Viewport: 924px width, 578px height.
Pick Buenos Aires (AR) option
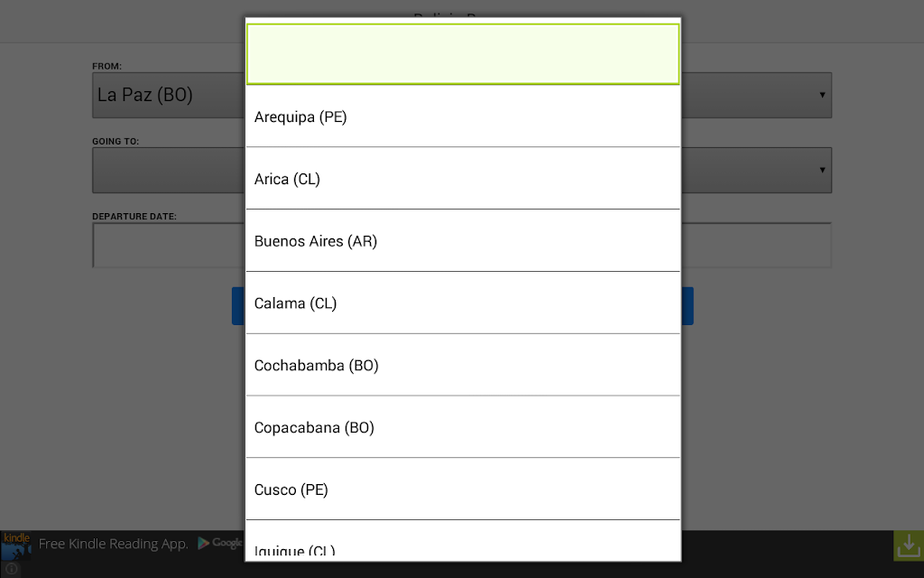(x=463, y=240)
